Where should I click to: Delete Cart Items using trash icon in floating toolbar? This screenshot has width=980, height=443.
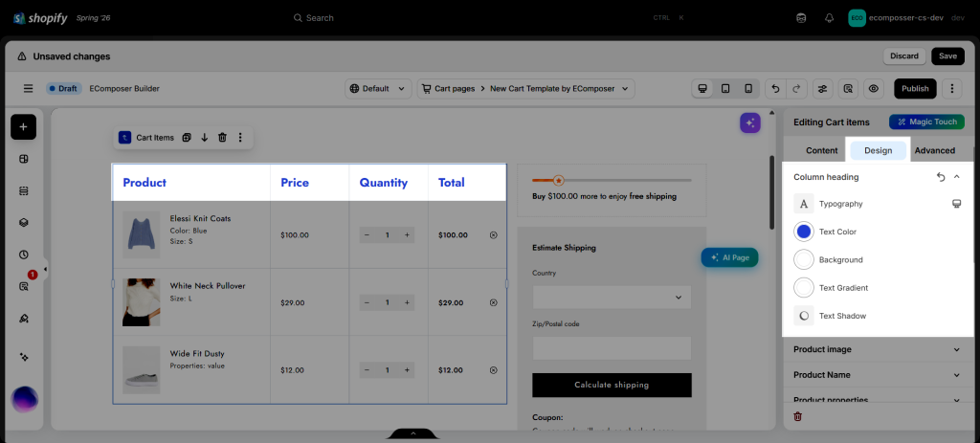[x=222, y=138]
